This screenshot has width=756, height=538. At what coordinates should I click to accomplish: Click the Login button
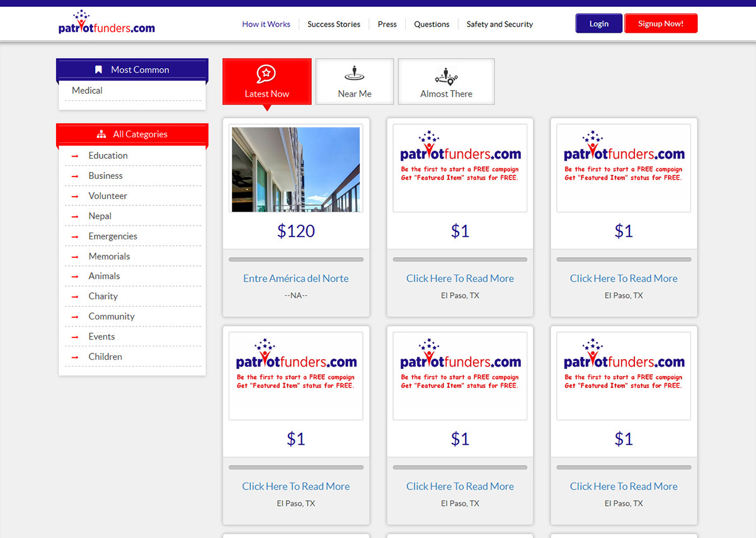pos(598,23)
